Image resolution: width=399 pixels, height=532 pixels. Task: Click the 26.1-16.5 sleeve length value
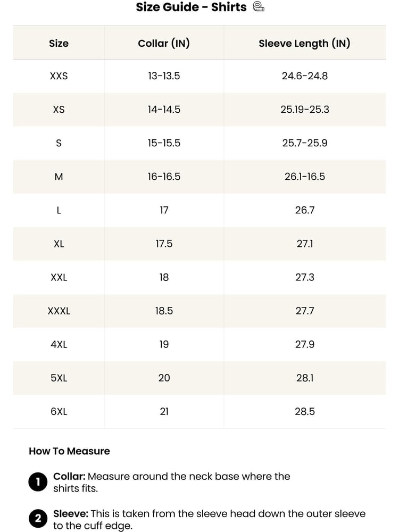point(305,177)
